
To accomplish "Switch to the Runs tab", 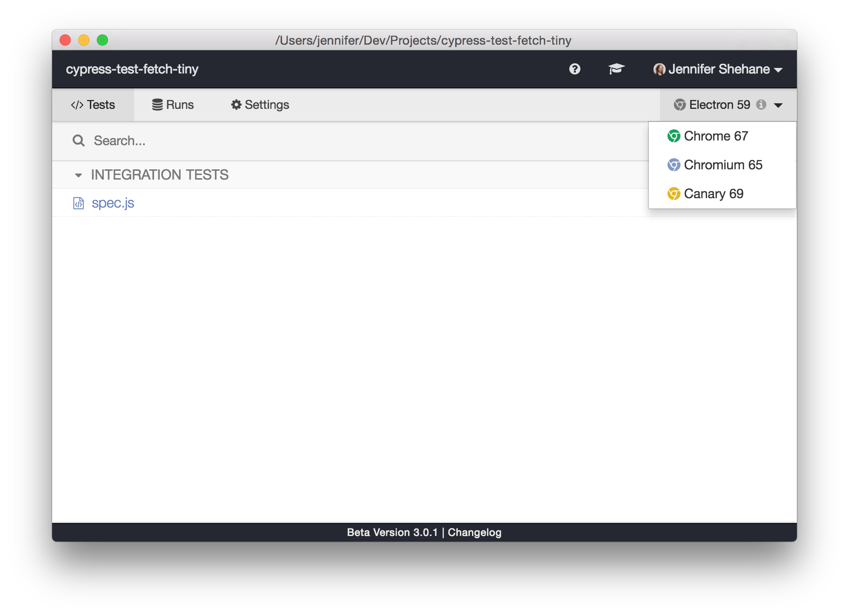I will 173,105.
